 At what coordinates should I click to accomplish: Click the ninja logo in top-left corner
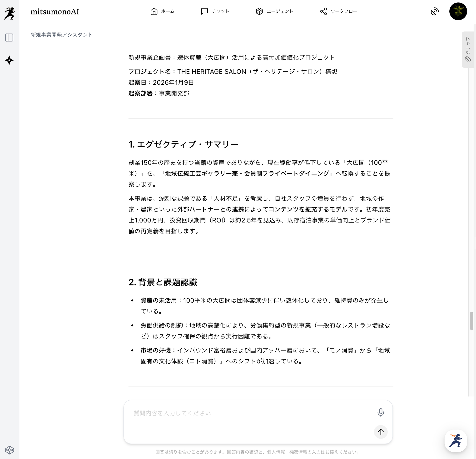(9, 13)
